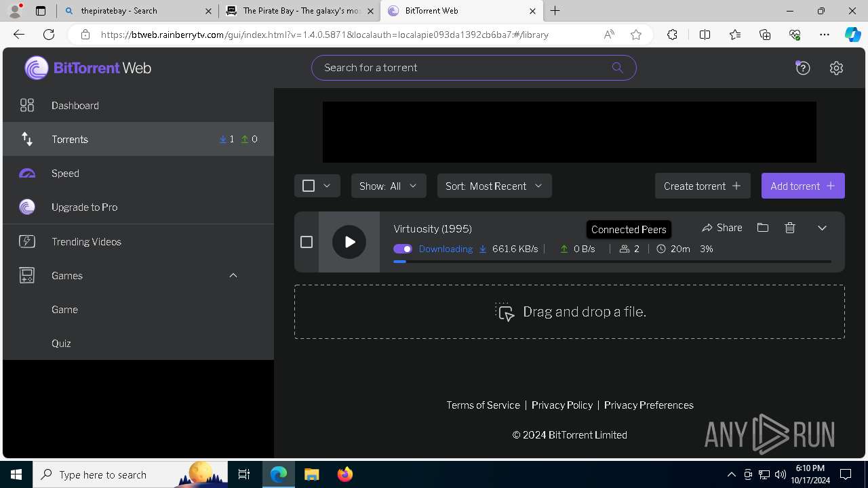Select Upgrade to Pro
The height and width of the screenshot is (488, 868).
pos(138,207)
